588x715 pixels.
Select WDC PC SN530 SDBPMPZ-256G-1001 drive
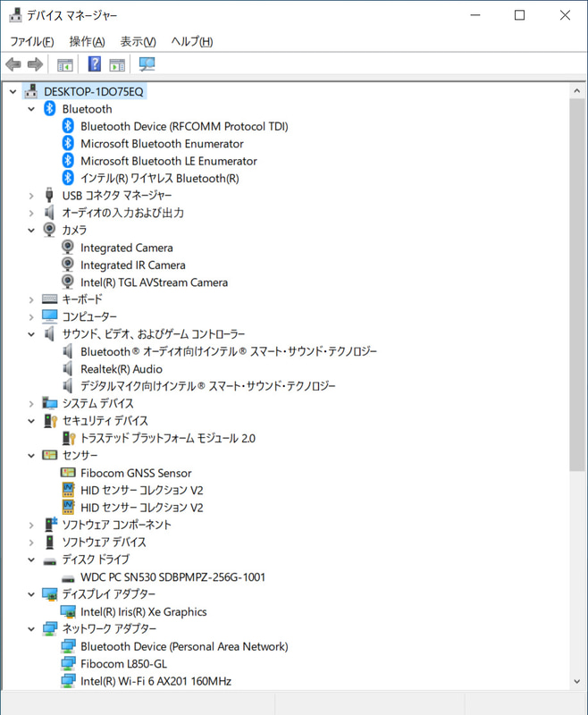pyautogui.click(x=172, y=576)
